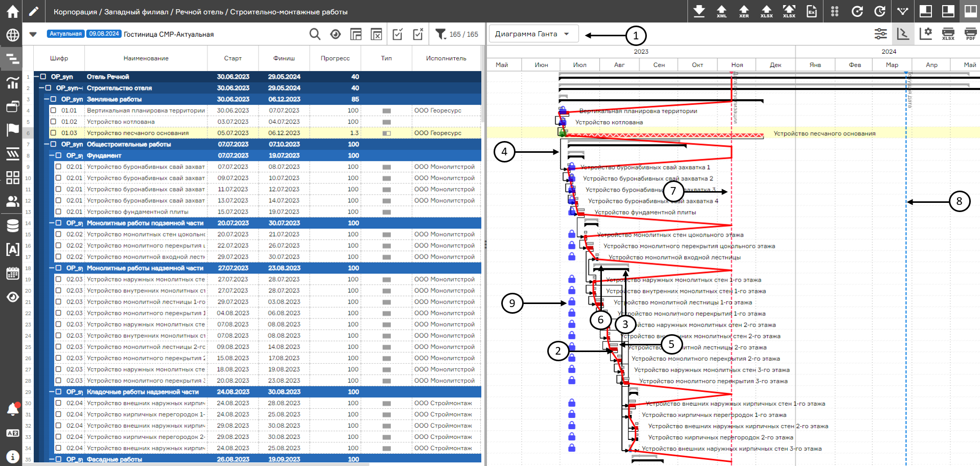Open the users sidebar icon
This screenshot has height=466, width=980.
click(12, 201)
